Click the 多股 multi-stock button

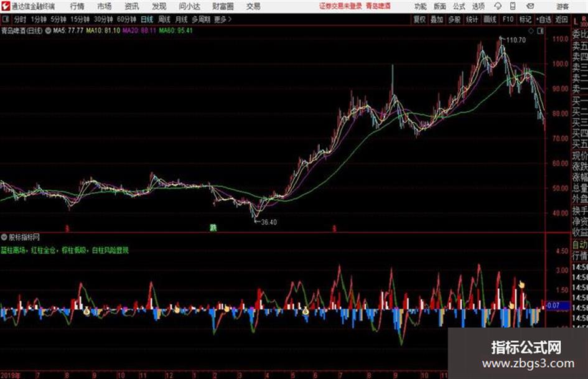(x=454, y=19)
